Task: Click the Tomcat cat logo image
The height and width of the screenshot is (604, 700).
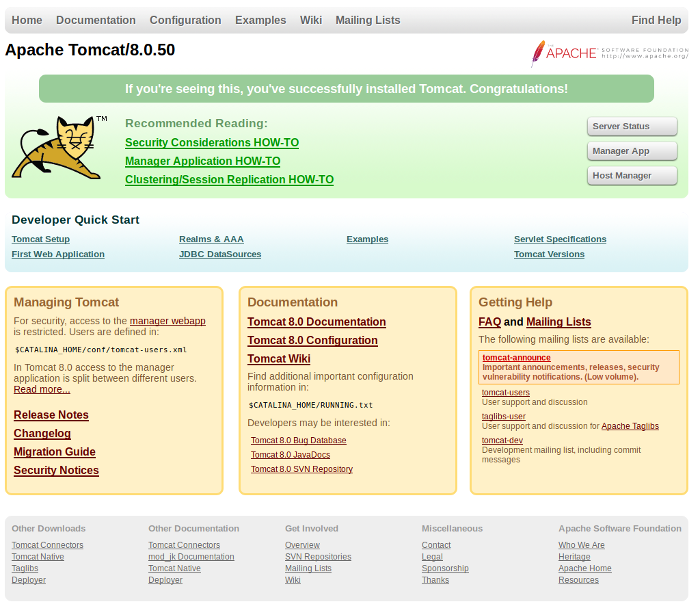Action: pos(60,148)
